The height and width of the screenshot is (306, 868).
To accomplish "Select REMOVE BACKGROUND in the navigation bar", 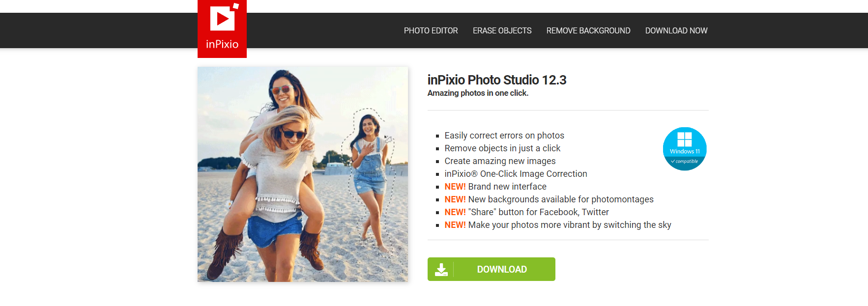I will (x=588, y=30).
